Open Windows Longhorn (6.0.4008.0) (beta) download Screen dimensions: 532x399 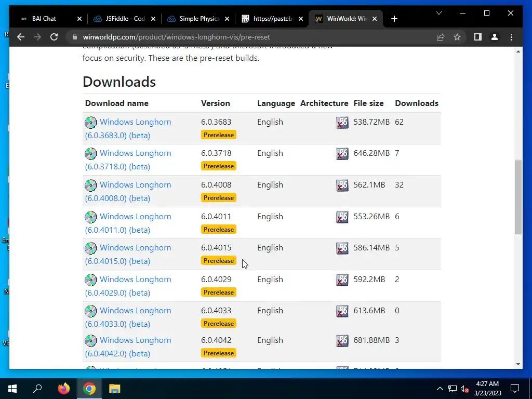pyautogui.click(x=128, y=191)
